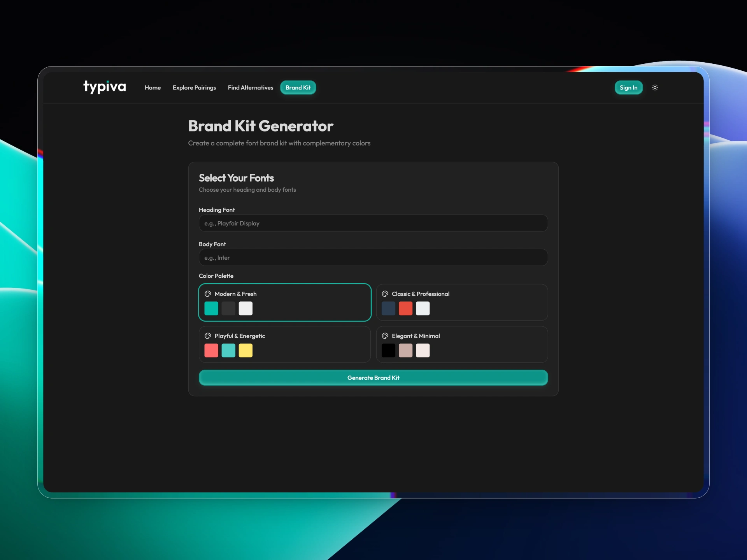This screenshot has width=747, height=560.
Task: Click the palette icon on Playful & Energetic
Action: click(x=208, y=336)
